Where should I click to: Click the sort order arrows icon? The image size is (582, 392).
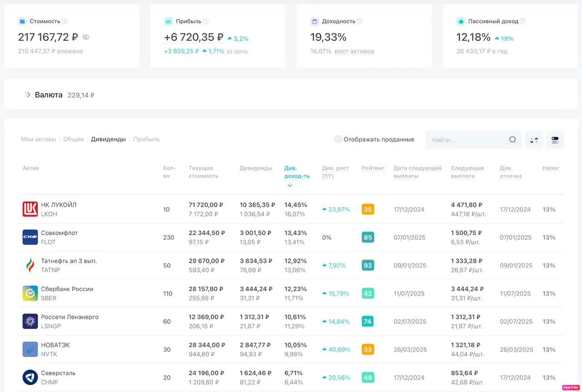(534, 140)
